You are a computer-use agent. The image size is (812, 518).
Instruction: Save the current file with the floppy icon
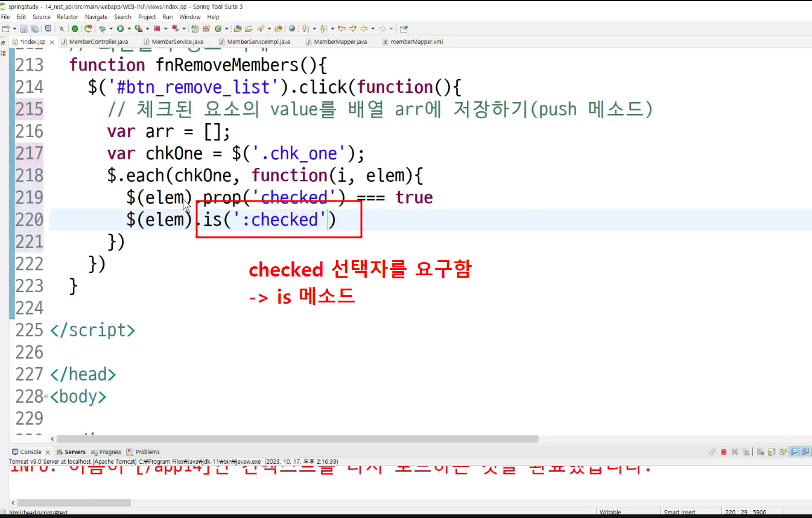[x=24, y=28]
